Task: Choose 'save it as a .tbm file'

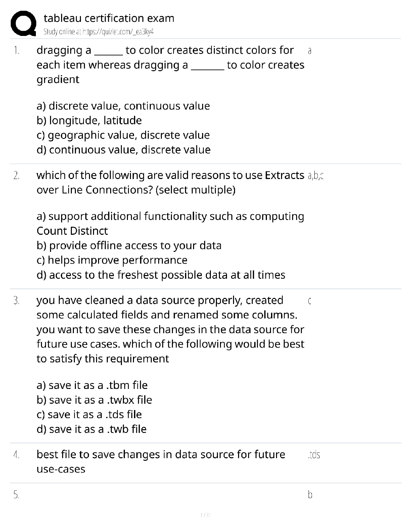Action: point(92,385)
